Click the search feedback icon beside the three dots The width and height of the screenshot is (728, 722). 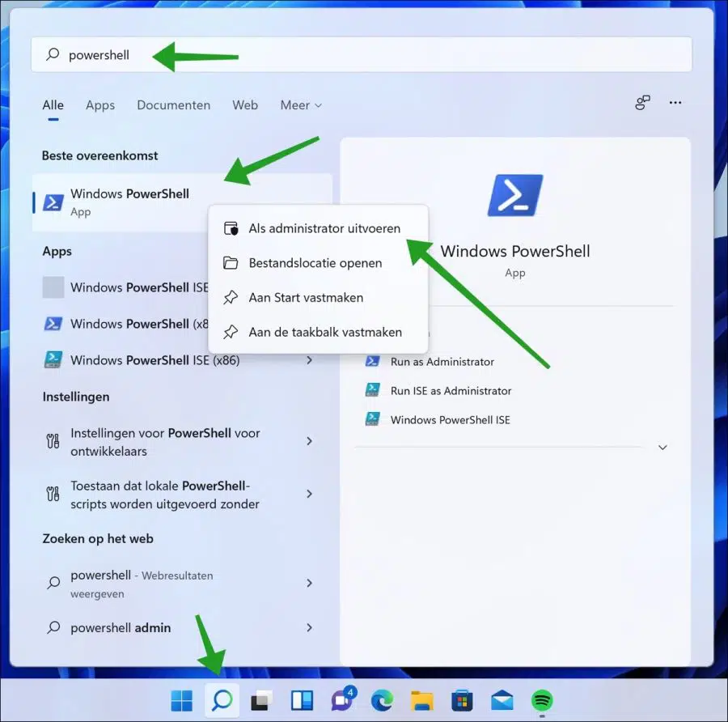[x=642, y=103]
